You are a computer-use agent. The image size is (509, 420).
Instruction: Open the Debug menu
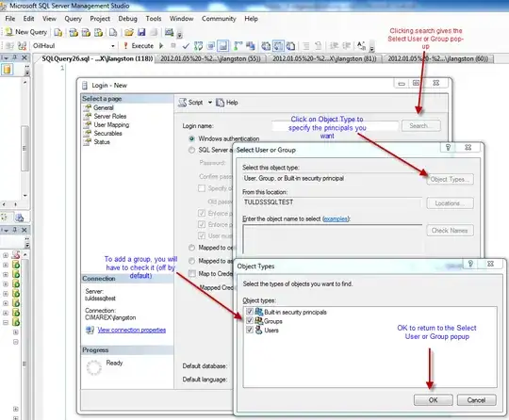click(127, 19)
